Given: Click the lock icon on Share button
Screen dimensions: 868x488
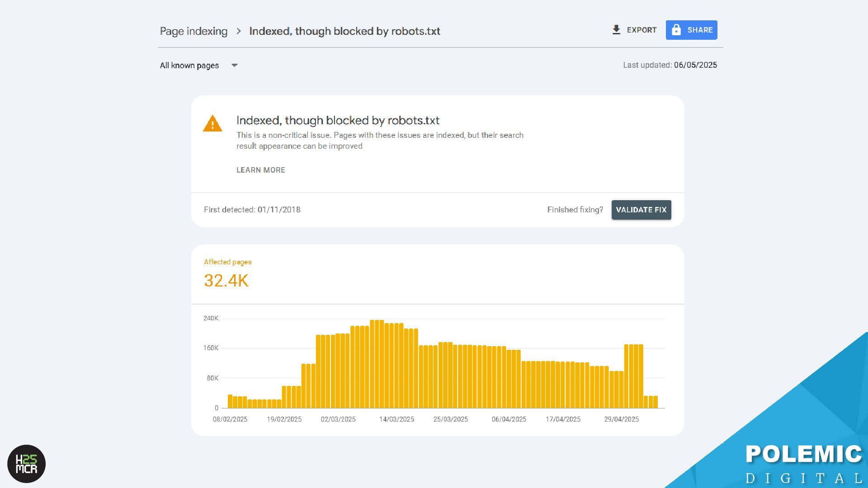Looking at the screenshot, I should 676,30.
